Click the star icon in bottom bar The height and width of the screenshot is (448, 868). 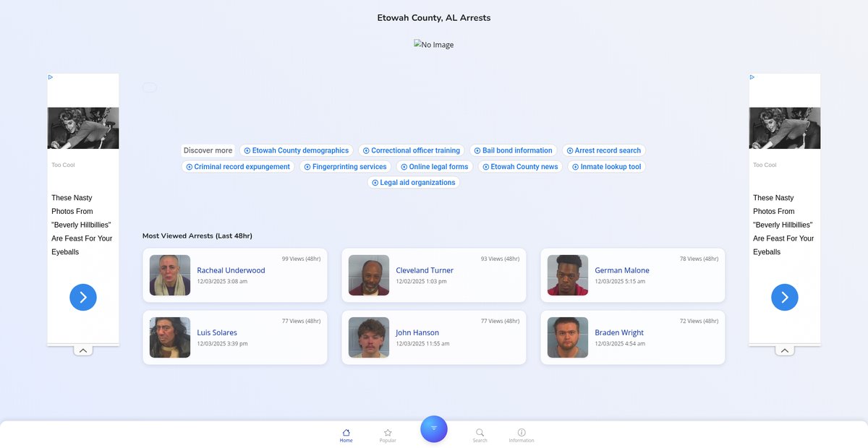coord(388,432)
